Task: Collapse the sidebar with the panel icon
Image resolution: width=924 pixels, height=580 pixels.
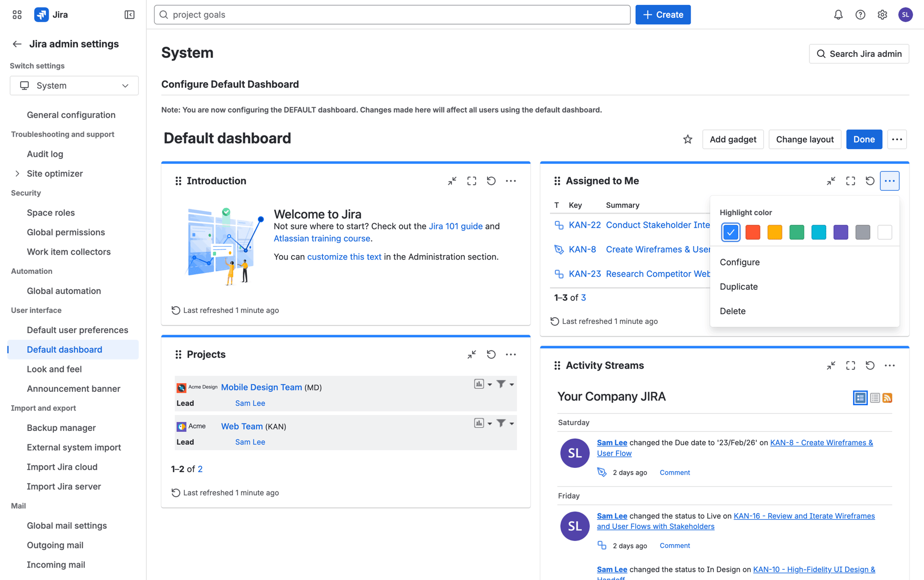Action: 129,15
